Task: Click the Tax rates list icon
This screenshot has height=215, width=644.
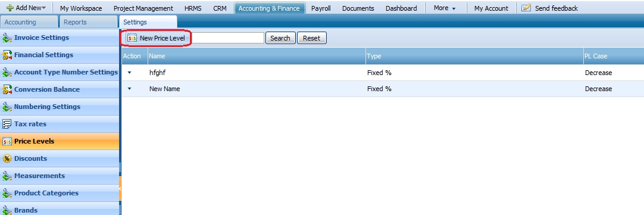Action: [x=7, y=124]
